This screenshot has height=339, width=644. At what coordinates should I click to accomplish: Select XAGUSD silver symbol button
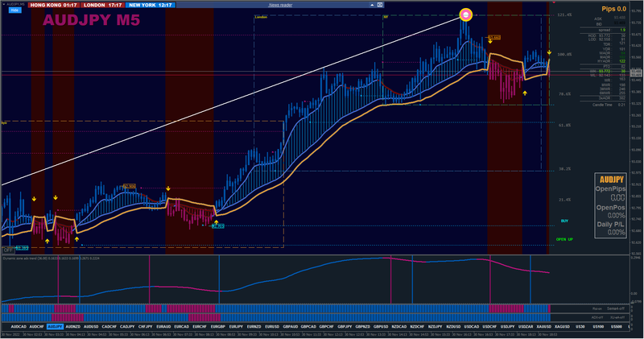(562, 327)
